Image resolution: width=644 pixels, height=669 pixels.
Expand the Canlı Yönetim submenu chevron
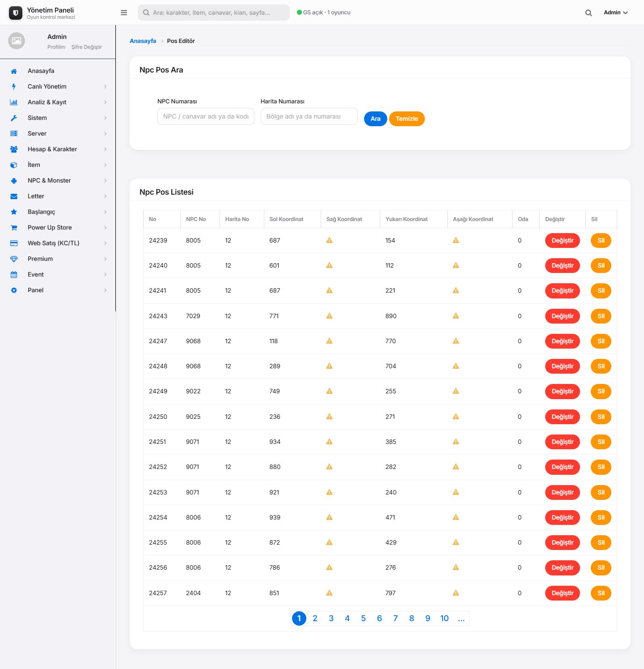tap(106, 87)
